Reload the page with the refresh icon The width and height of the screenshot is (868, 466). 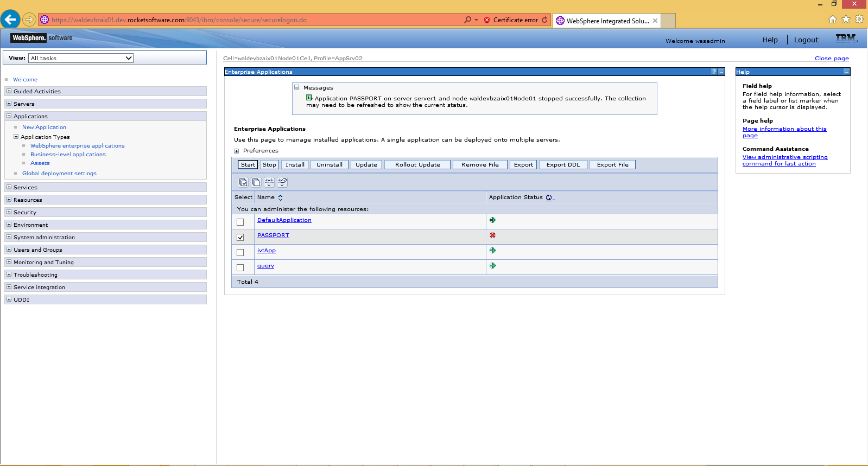(x=544, y=20)
